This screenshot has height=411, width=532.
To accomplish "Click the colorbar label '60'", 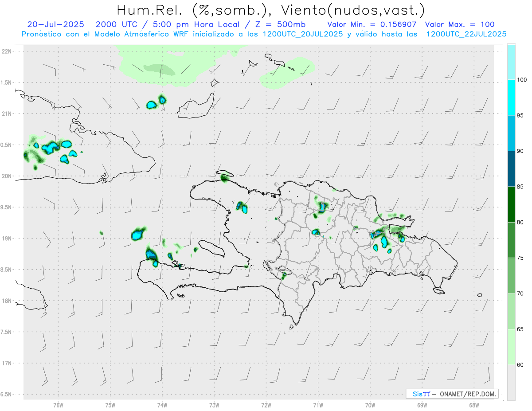I will (521, 364).
